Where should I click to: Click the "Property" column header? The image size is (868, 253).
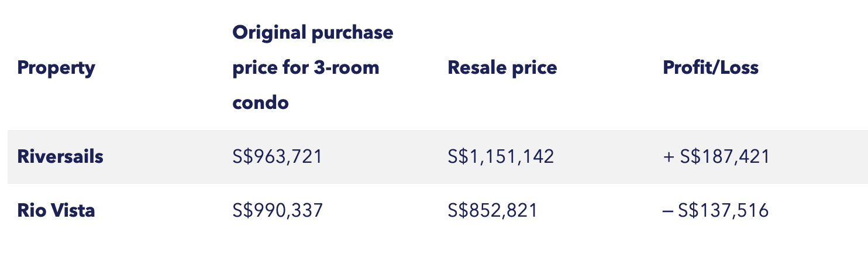(x=56, y=68)
